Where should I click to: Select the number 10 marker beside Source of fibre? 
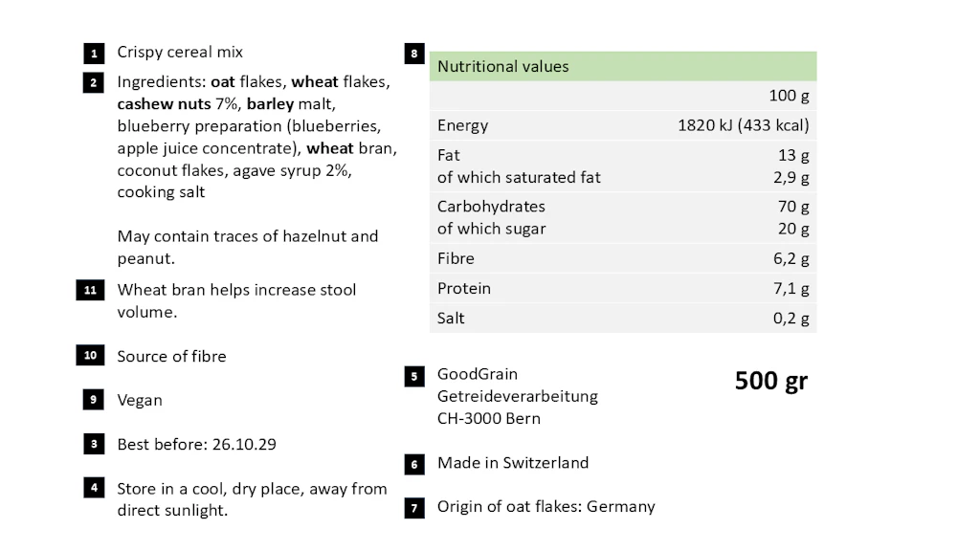click(90, 355)
